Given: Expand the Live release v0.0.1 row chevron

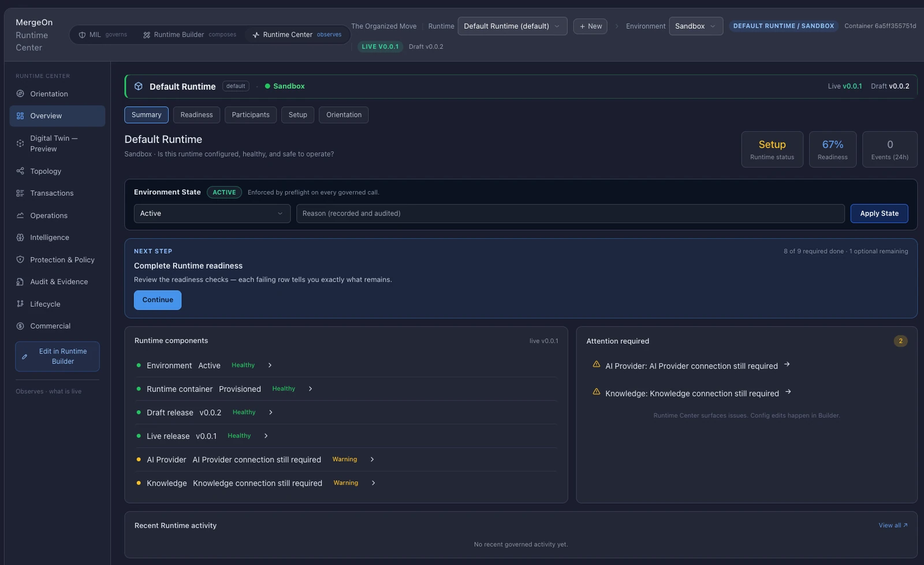Looking at the screenshot, I should (266, 436).
